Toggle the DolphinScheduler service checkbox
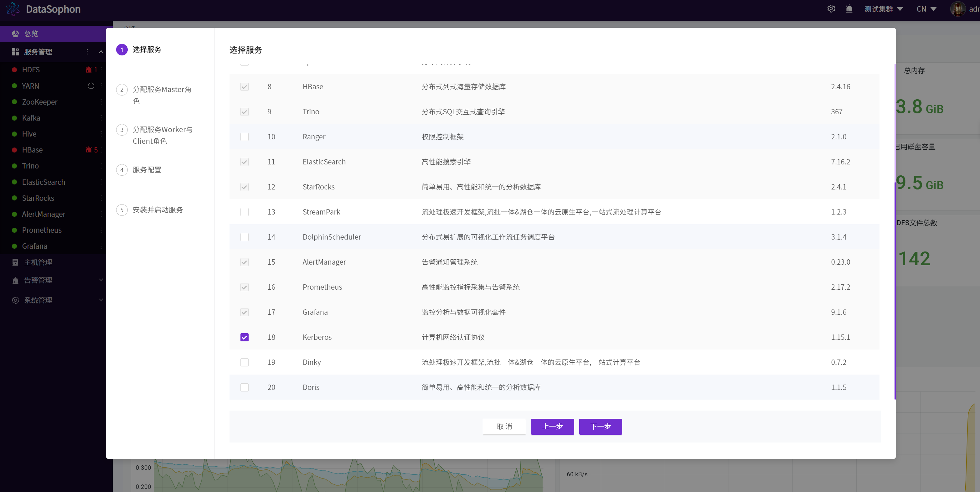Screen dimensions: 980x492 [245, 237]
